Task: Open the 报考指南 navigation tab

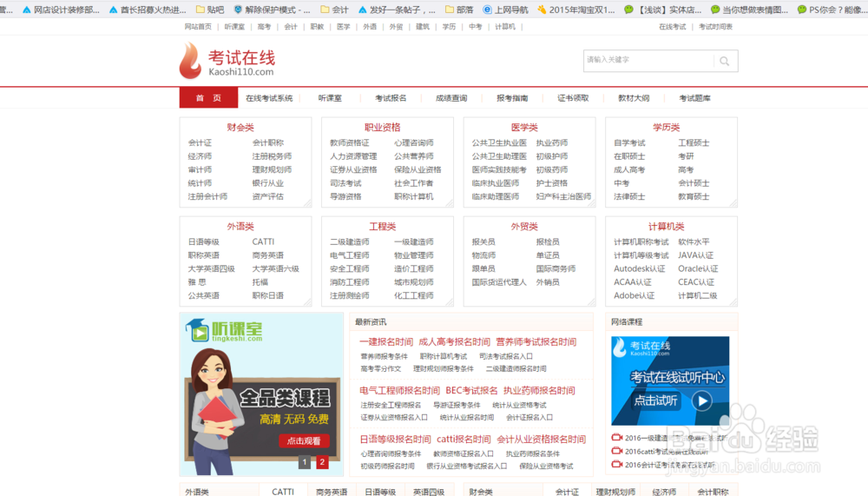Action: [512, 98]
